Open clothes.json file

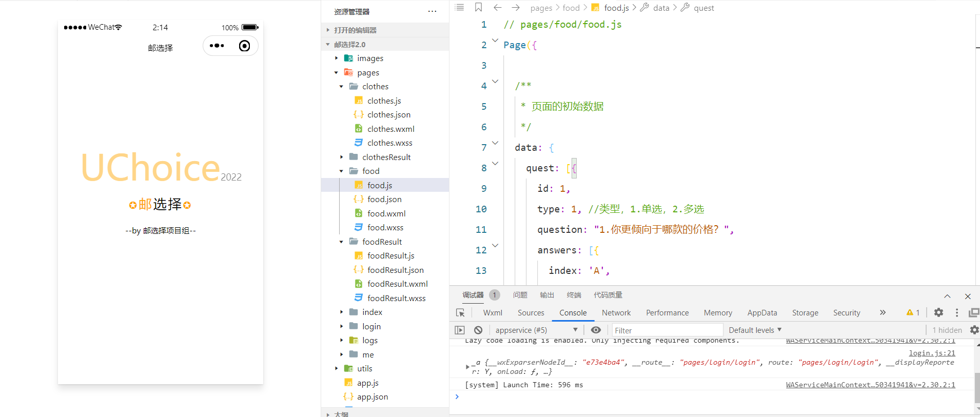coord(389,114)
